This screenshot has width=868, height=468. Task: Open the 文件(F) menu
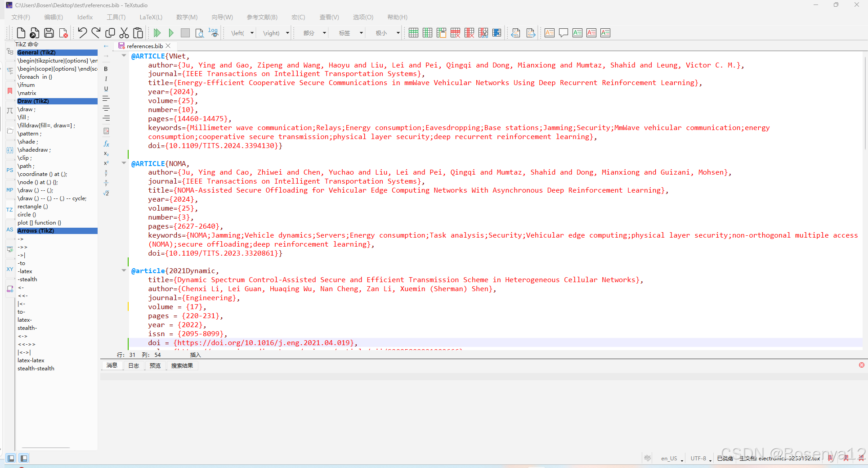tap(21, 17)
